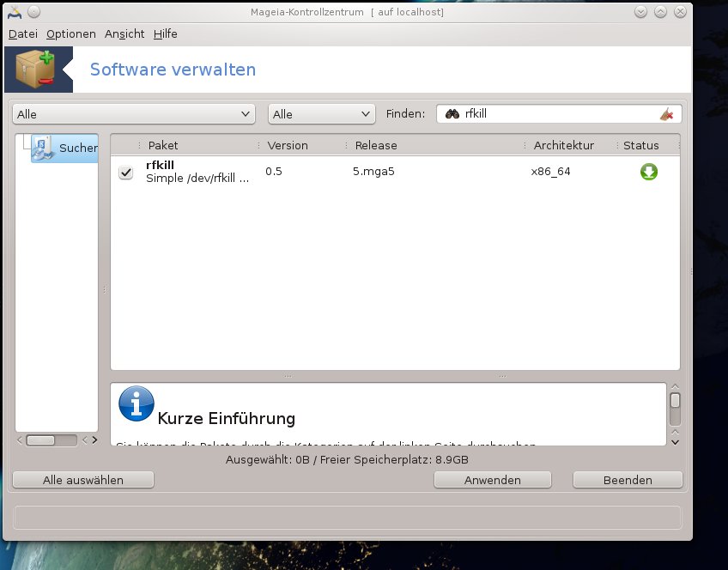728x570 pixels.
Task: Select the rfkill package name text
Action: point(161,165)
